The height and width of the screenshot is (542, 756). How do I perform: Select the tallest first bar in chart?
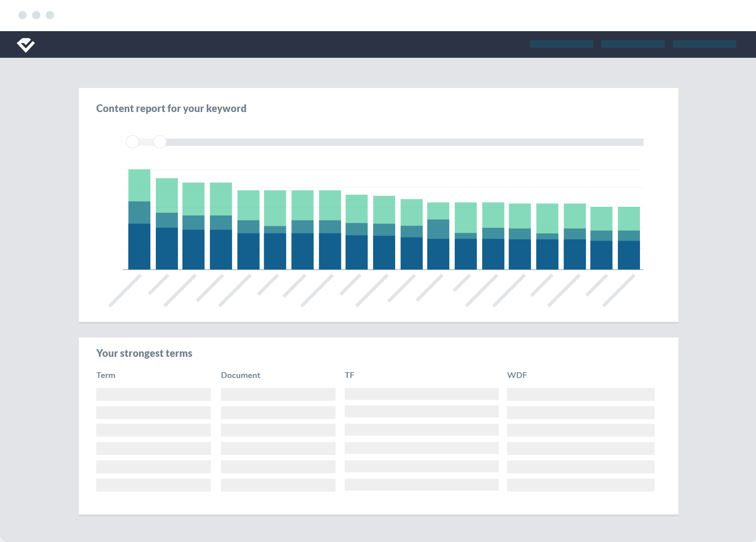point(139,220)
